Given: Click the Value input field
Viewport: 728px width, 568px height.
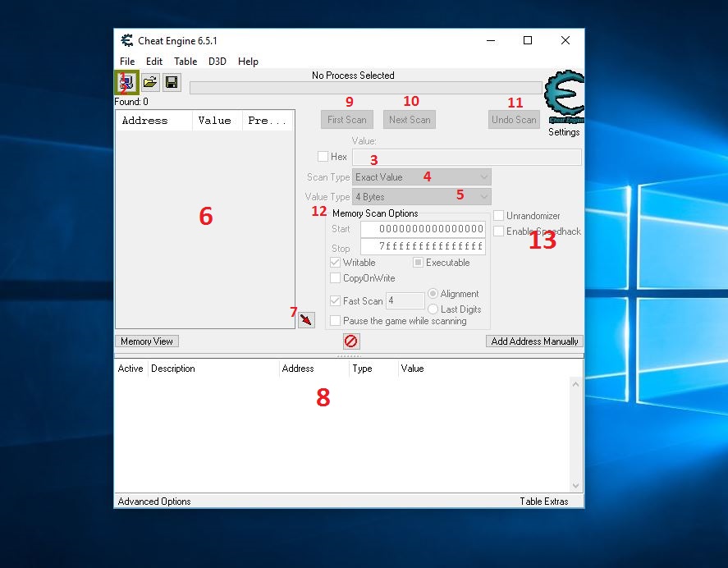Looking at the screenshot, I should pos(467,157).
